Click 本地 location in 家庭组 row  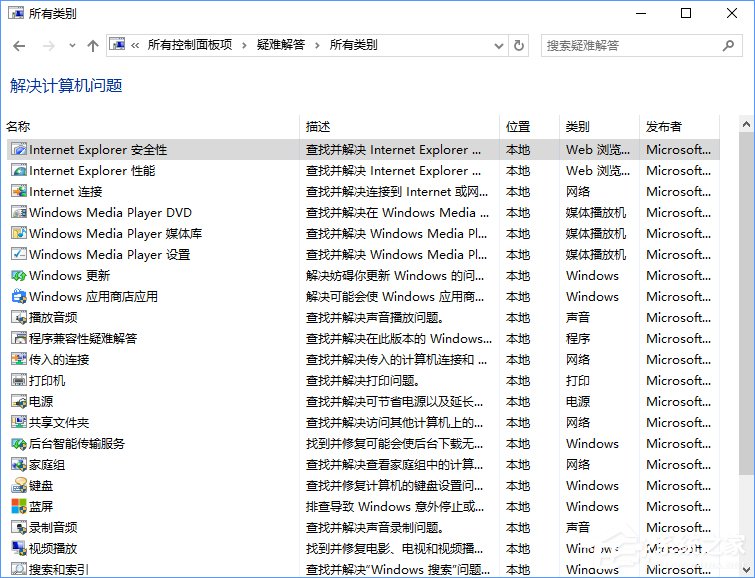tap(518, 464)
